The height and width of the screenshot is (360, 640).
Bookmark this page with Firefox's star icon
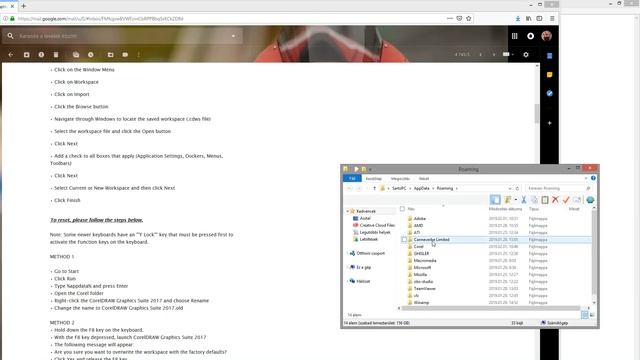pos(469,18)
